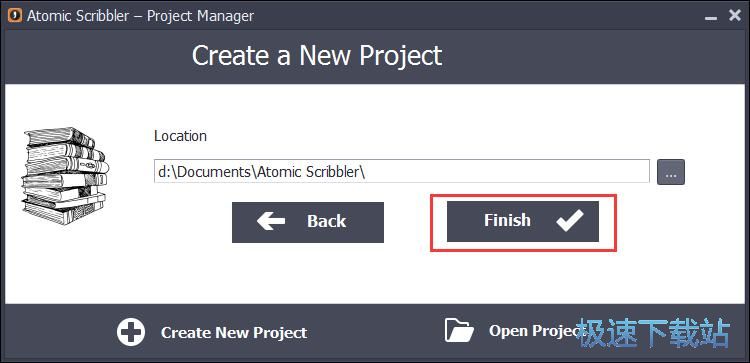The height and width of the screenshot is (363, 750).
Task: Click the Atomic Scribbler app icon in title bar
Action: tap(15, 16)
